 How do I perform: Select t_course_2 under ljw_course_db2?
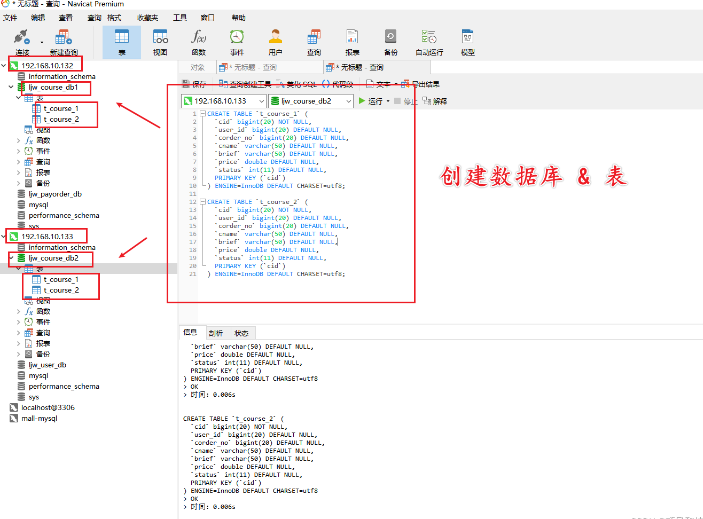(x=61, y=290)
